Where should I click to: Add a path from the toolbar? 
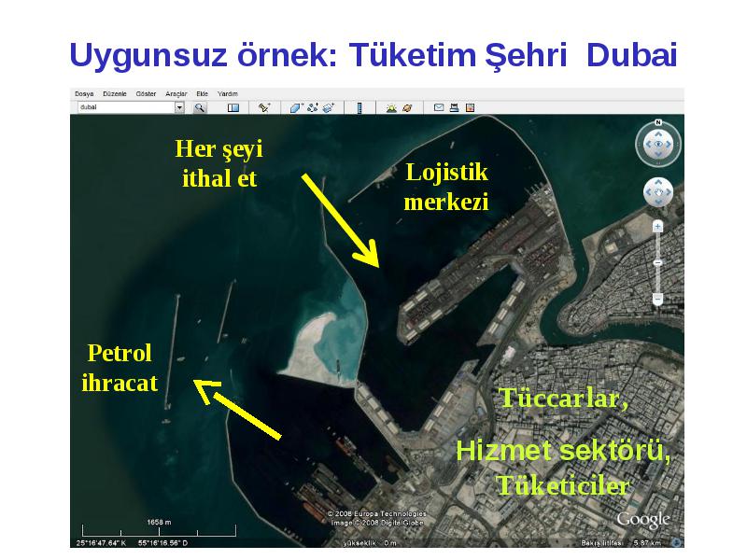tap(313, 107)
